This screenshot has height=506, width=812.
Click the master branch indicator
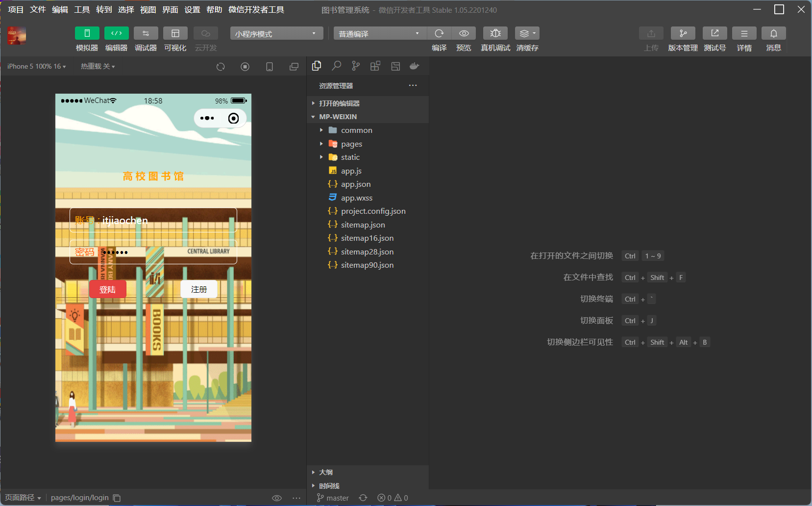point(333,498)
